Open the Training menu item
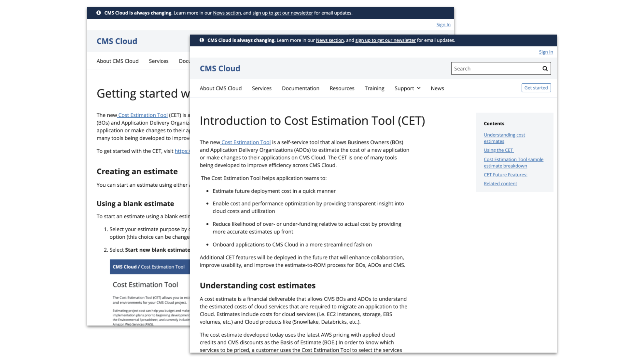This screenshot has height=361, width=644. pos(374,88)
